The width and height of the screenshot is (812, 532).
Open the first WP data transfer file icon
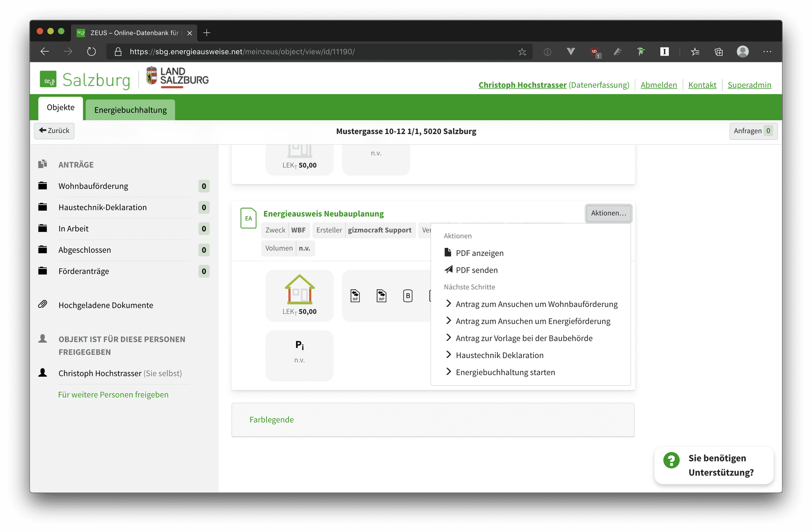pos(356,296)
